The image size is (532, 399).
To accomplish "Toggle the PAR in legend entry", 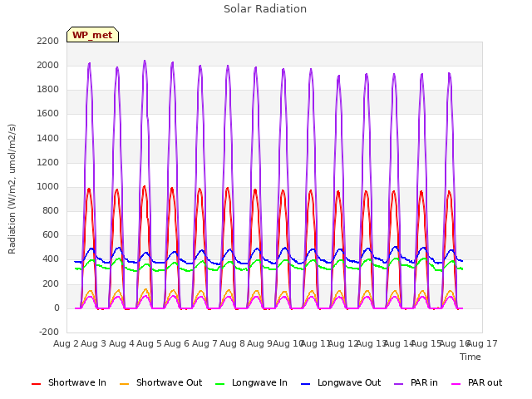I will click(x=416, y=382).
